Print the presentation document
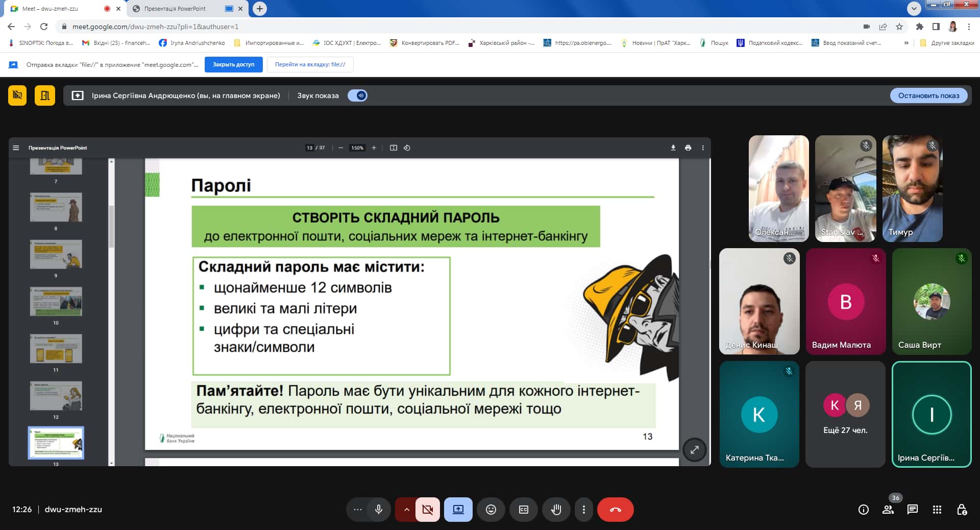The width and height of the screenshot is (980, 530). click(688, 148)
